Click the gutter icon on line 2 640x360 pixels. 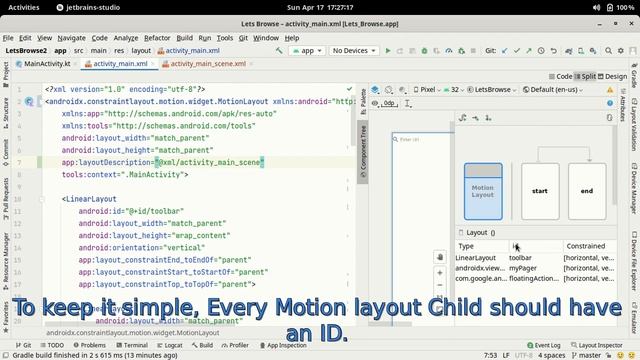pyautogui.click(x=29, y=101)
